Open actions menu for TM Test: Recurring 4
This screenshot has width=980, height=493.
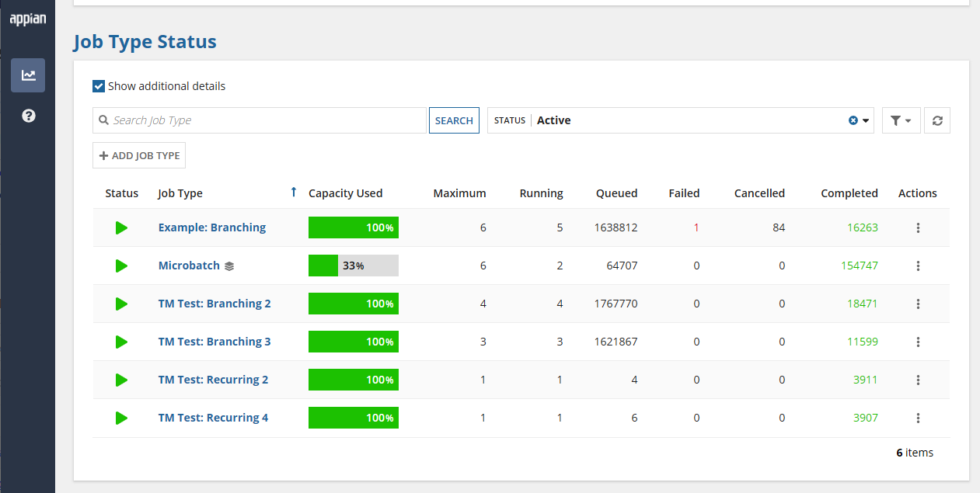(918, 418)
